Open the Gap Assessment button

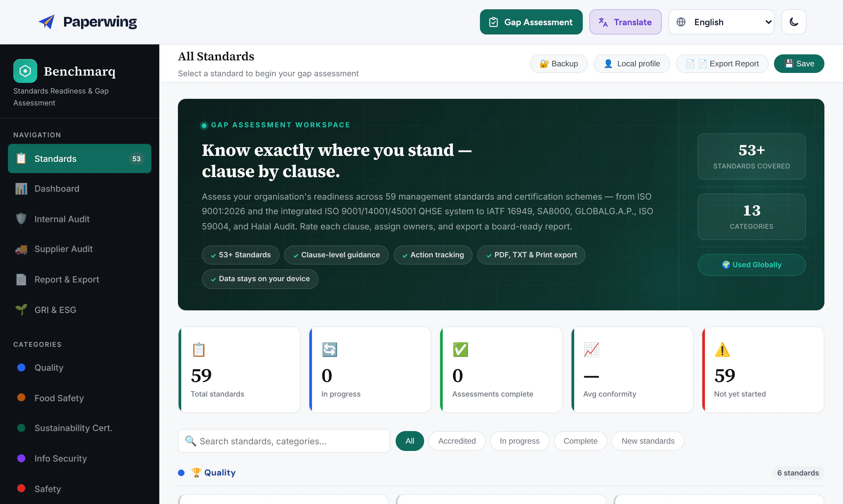531,22
